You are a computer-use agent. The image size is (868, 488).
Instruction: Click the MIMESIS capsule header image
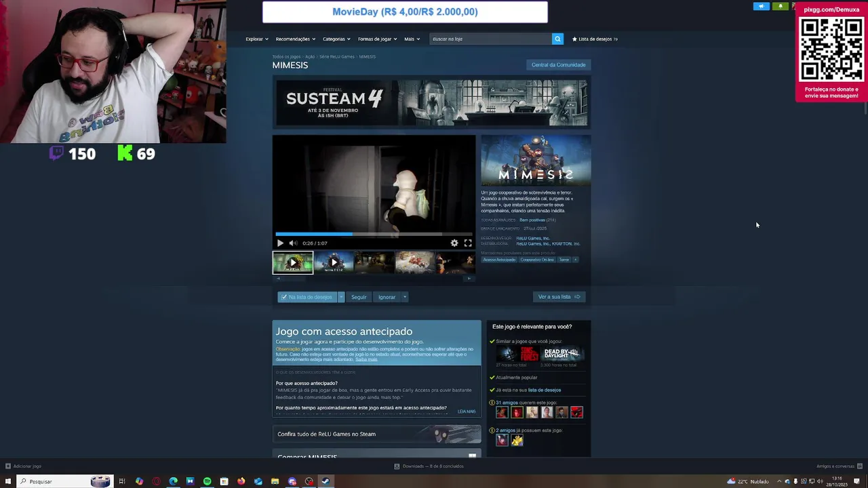[536, 161]
